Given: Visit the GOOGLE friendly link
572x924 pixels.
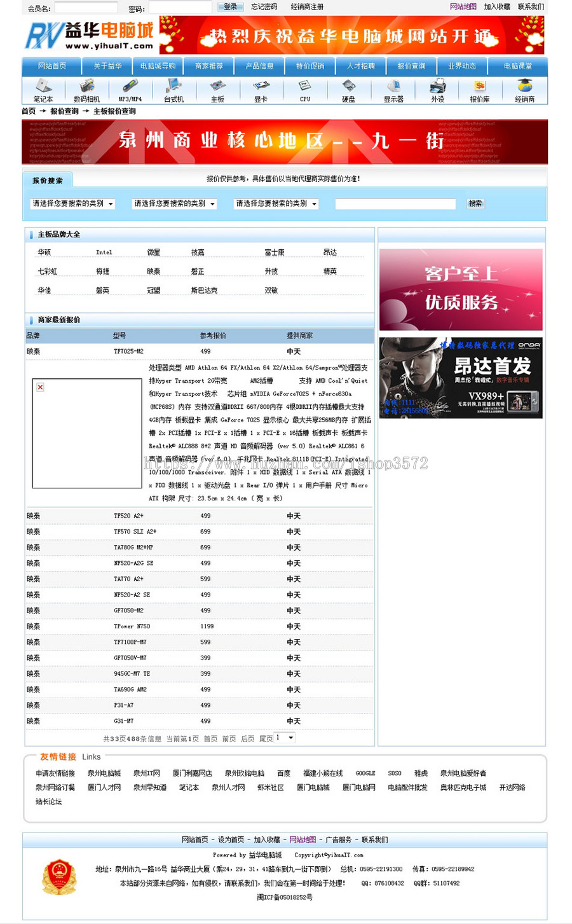Looking at the screenshot, I should pyautogui.click(x=366, y=773).
